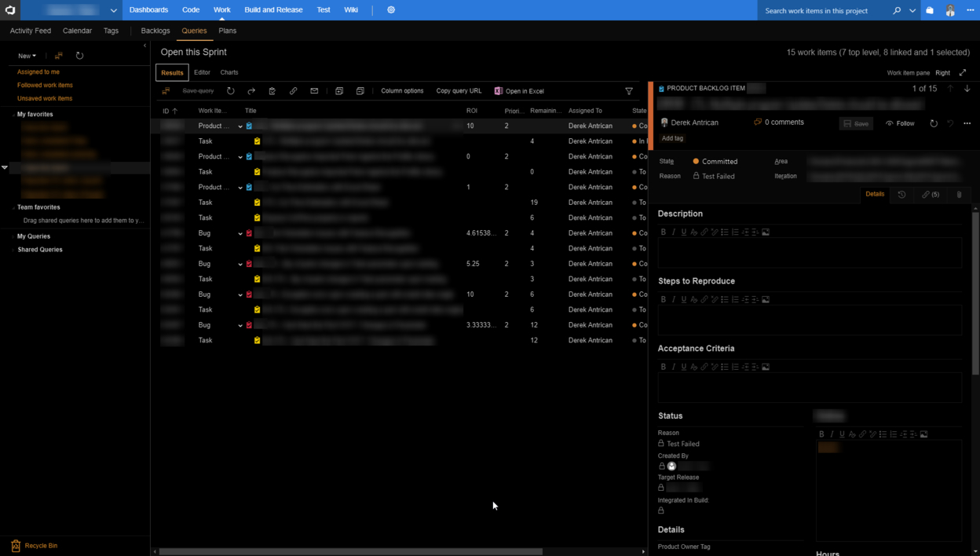Viewport: 980px width, 556px height.
Task: Follow this work item
Action: 899,123
